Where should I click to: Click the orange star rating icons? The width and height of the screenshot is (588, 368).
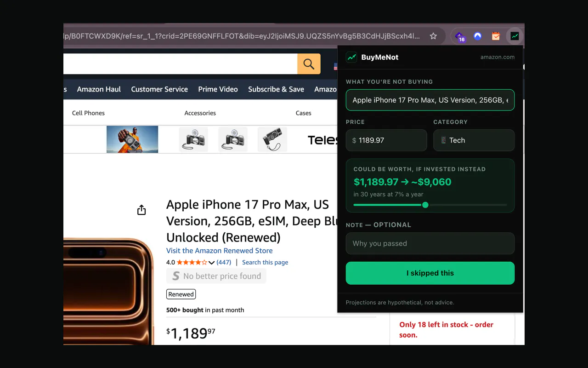tap(192, 263)
